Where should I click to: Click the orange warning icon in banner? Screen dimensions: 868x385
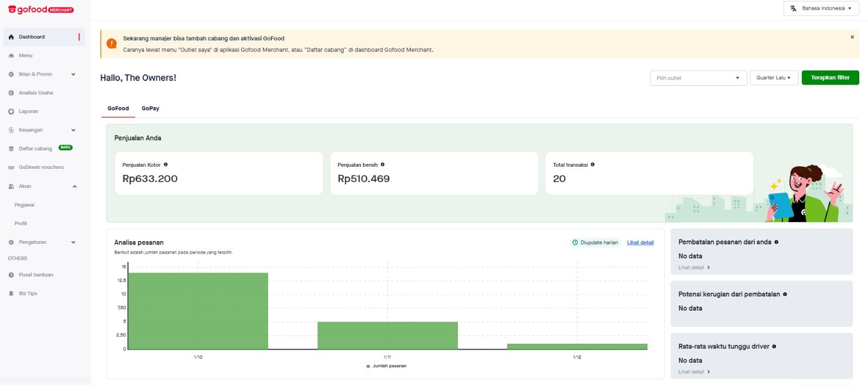tap(112, 43)
